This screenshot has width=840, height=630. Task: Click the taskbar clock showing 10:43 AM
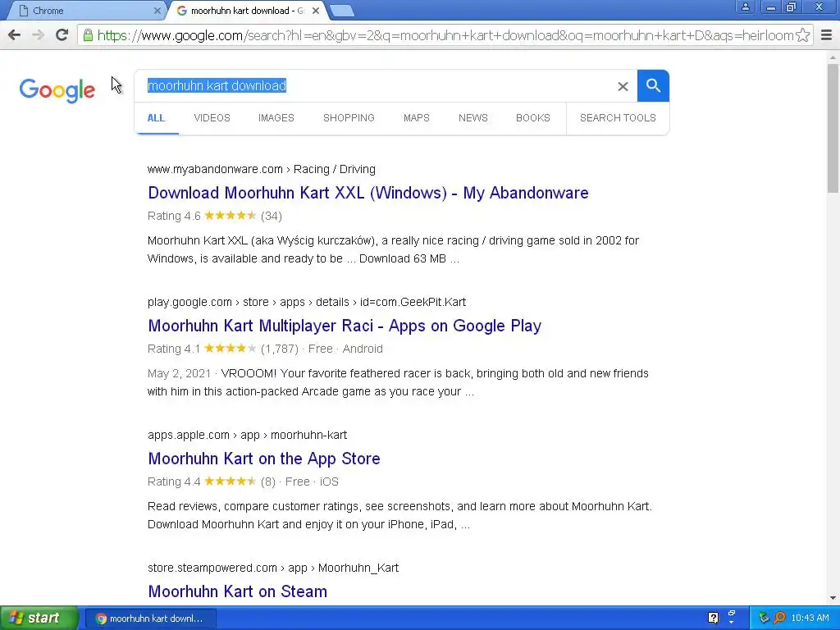(810, 619)
